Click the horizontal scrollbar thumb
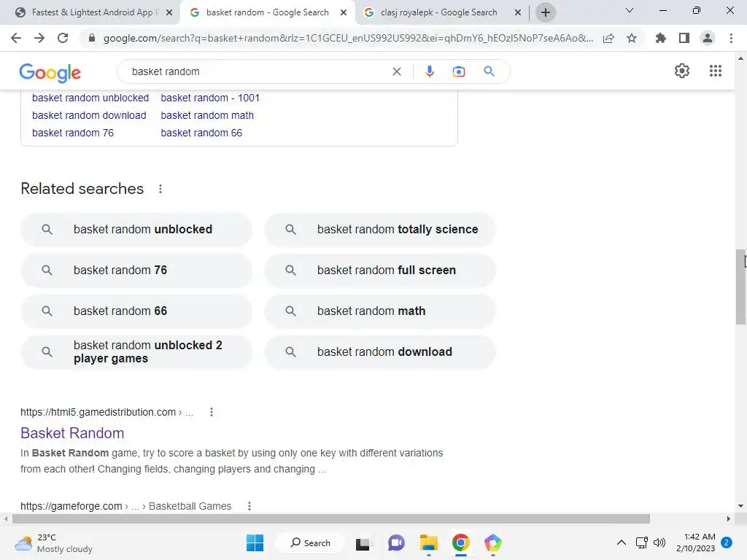 (x=331, y=518)
